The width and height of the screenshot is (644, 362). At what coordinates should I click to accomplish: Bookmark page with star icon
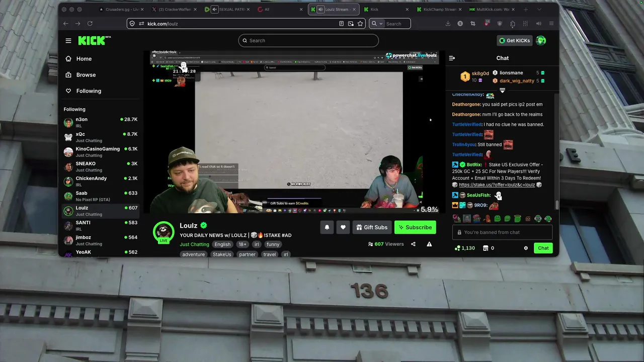(360, 24)
